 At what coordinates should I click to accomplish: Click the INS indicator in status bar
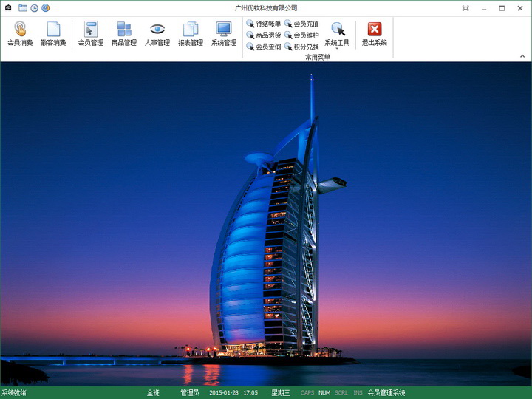tap(358, 393)
